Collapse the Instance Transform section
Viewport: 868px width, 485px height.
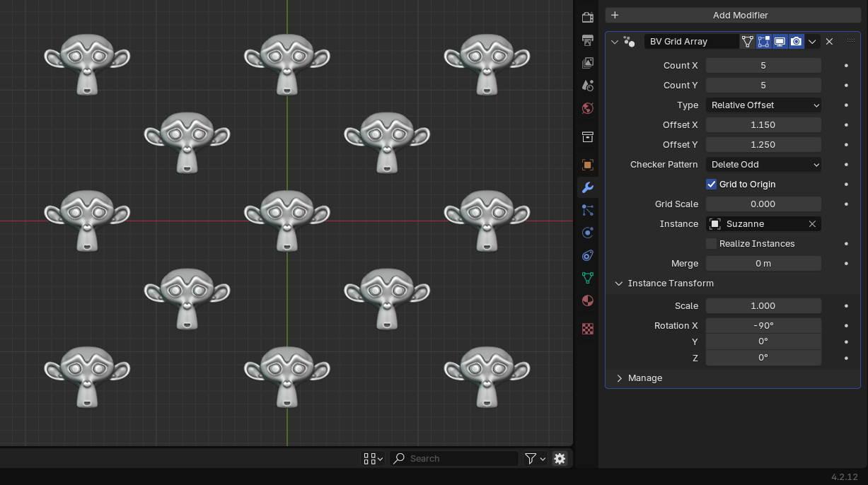619,284
